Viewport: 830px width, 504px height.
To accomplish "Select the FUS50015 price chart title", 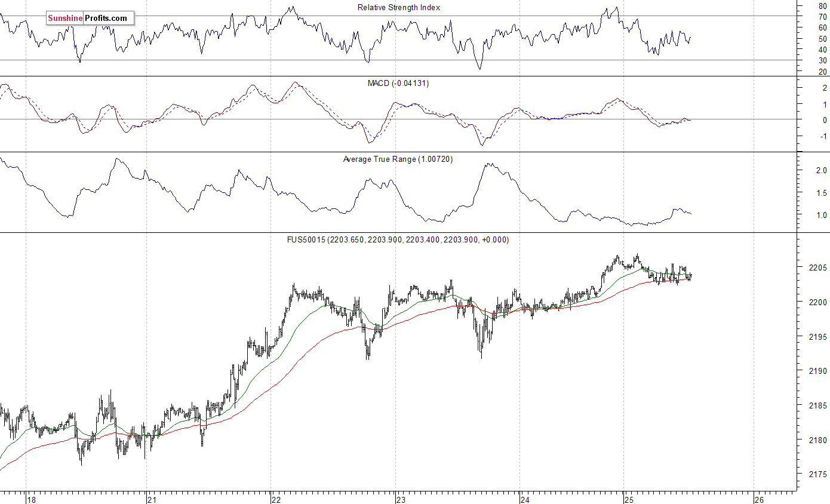I will click(398, 239).
